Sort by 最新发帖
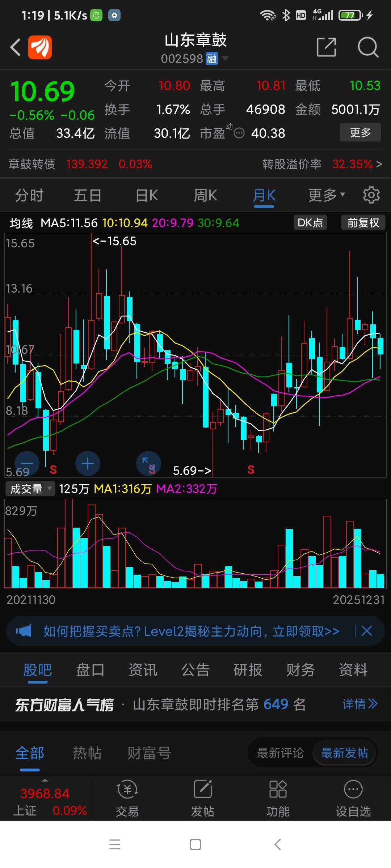The image size is (391, 868). (x=344, y=753)
